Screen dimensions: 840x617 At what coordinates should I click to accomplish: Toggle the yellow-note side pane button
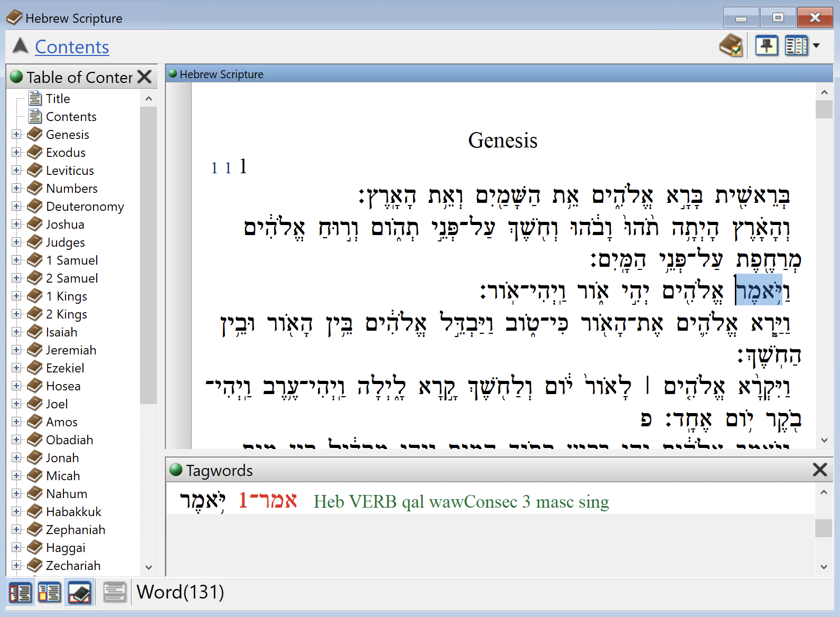pyautogui.click(x=50, y=592)
